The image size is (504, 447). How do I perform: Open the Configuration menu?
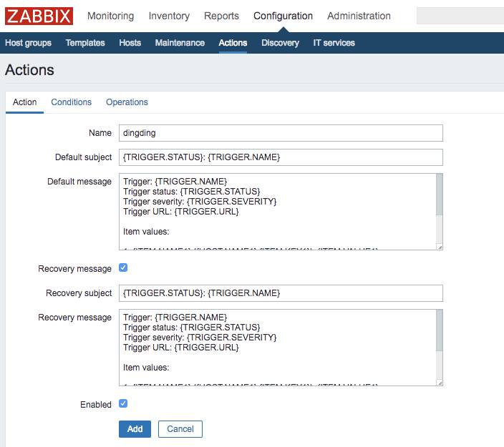point(283,16)
